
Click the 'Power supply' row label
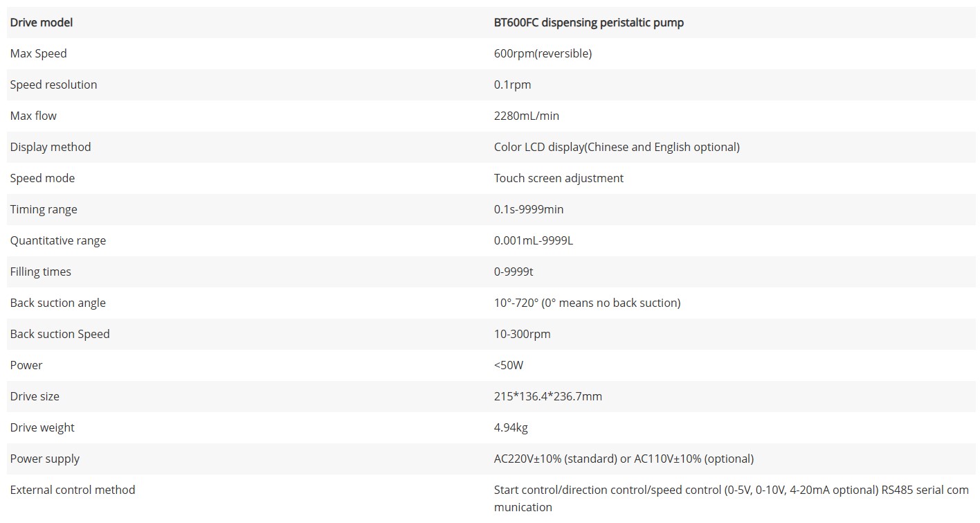point(45,459)
